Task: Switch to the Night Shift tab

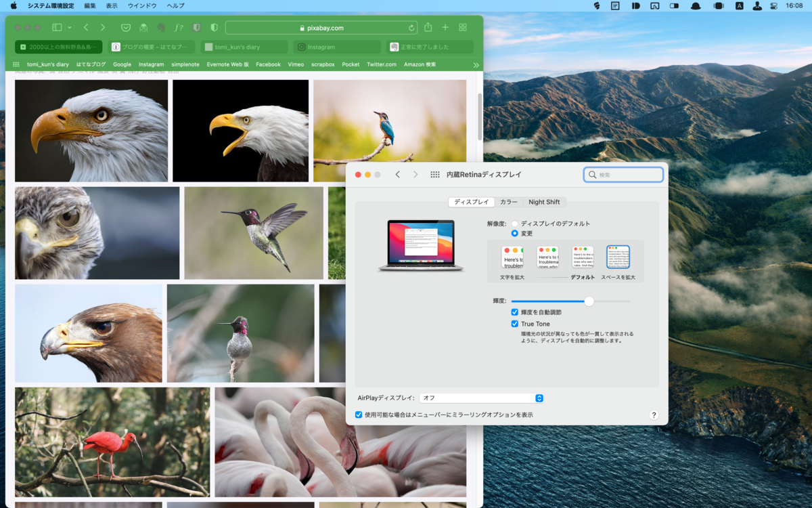Action: [544, 202]
